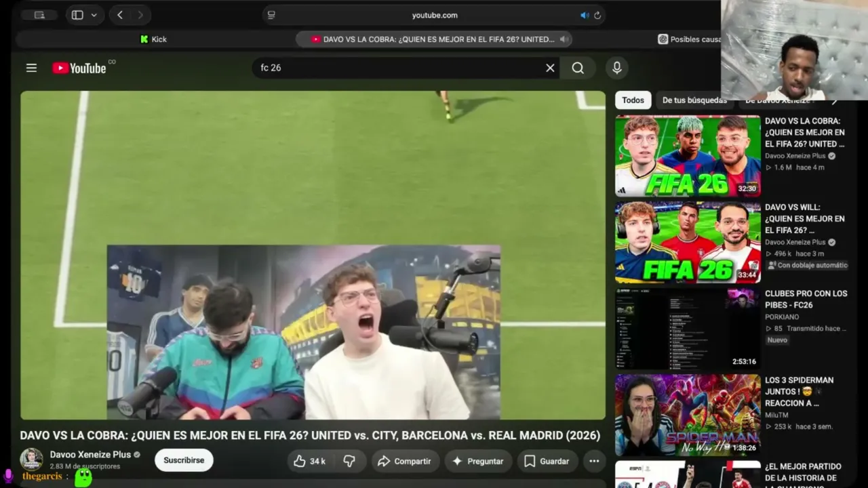Select the DAVO VS LA COBRA tab
Viewport: 868px width, 488px height.
pyautogui.click(x=433, y=39)
